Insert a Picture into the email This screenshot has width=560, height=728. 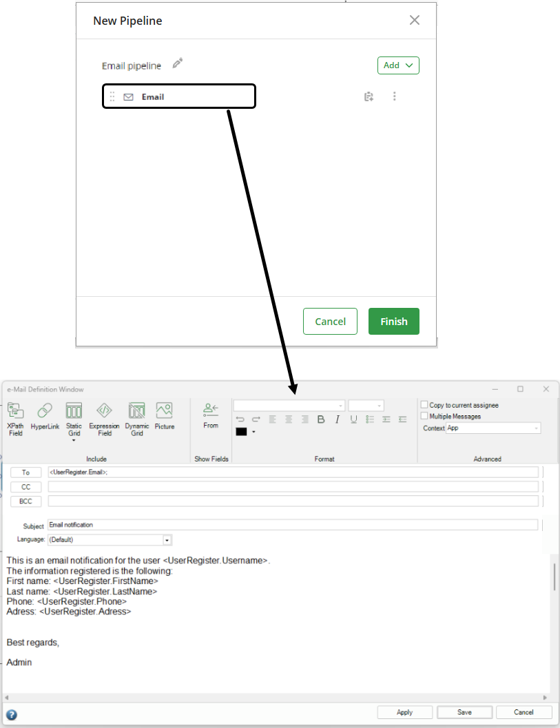(x=165, y=417)
